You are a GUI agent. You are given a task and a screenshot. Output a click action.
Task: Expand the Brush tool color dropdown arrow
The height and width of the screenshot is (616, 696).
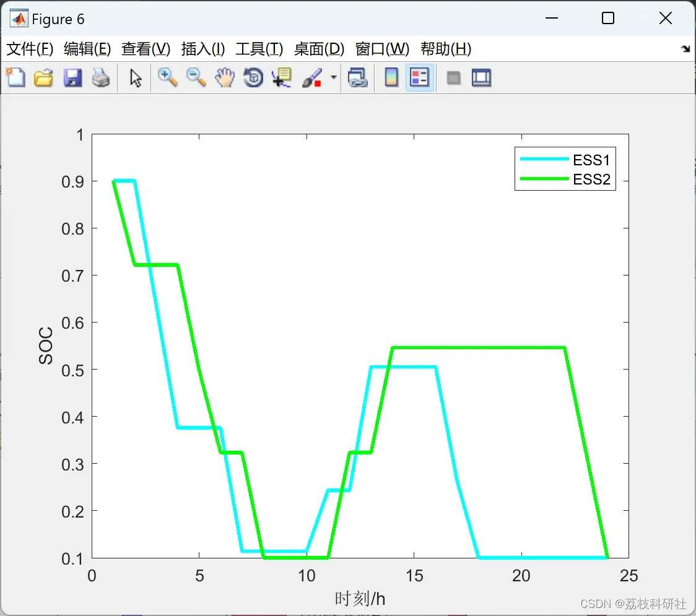(x=334, y=77)
